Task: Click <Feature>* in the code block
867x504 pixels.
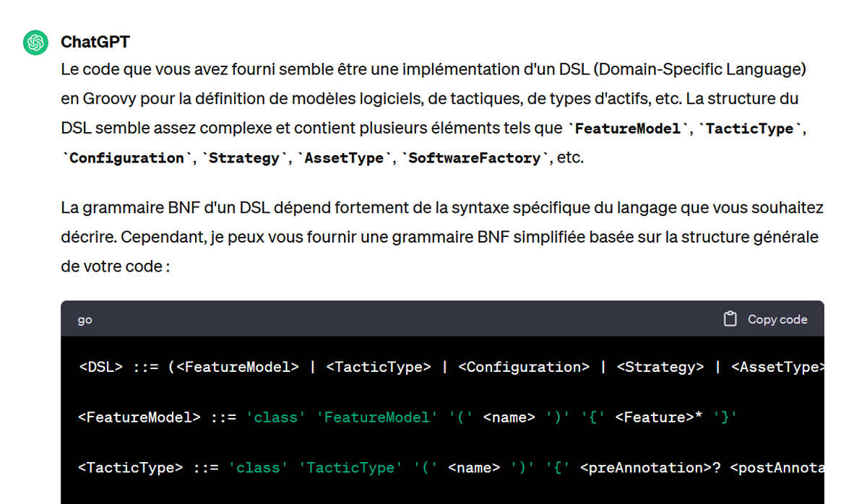Action: [660, 417]
